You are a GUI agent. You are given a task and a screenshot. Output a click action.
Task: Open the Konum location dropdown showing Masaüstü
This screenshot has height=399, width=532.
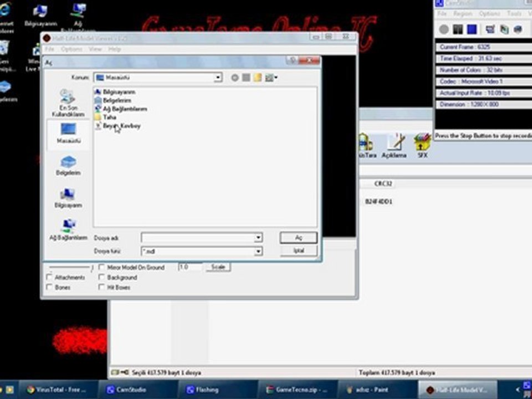coord(158,78)
